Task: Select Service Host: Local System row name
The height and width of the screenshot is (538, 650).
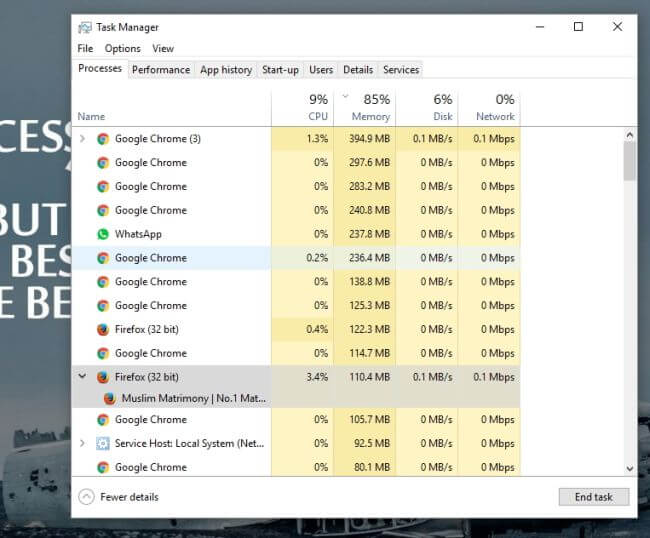Action: (x=189, y=443)
